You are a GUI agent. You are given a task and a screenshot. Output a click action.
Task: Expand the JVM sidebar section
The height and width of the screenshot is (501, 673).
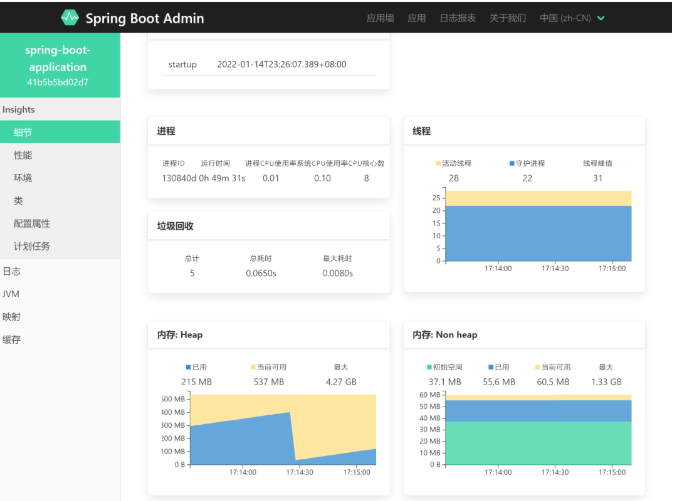[x=60, y=294]
